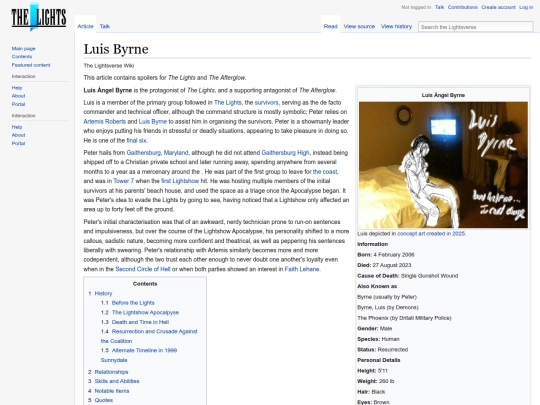The width and height of the screenshot is (540, 405).
Task: Click The Lights wiki logo
Action: point(39,17)
